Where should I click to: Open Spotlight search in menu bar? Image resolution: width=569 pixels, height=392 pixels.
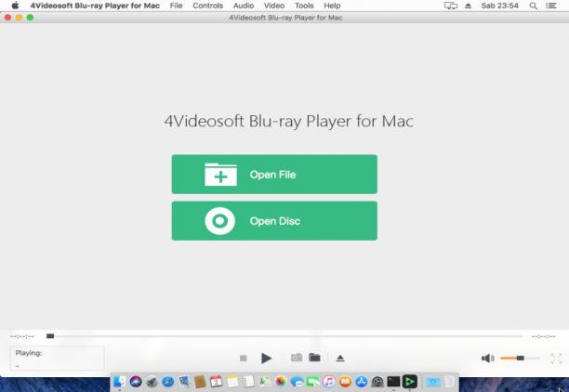[x=533, y=6]
